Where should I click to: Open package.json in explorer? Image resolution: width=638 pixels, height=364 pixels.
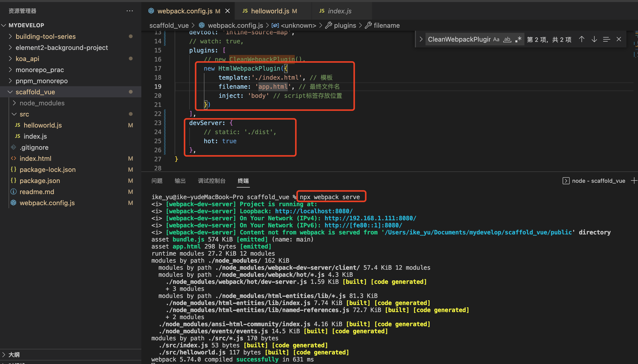(x=40, y=181)
